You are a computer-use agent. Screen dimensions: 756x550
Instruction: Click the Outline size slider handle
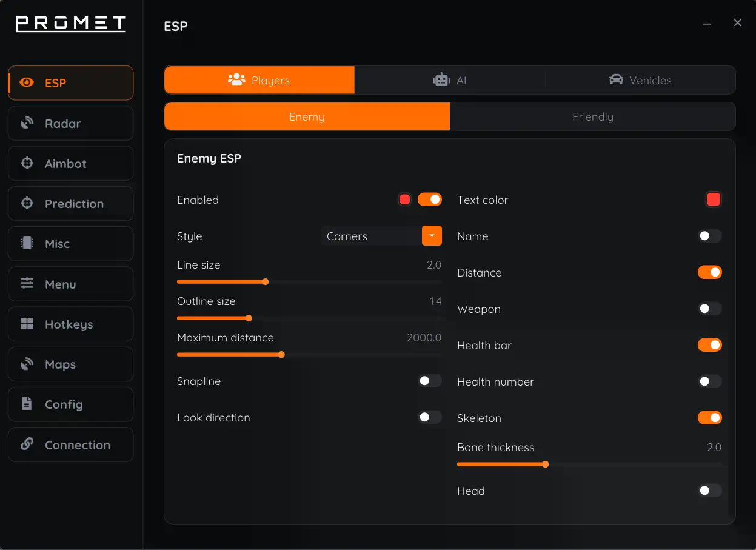click(x=249, y=318)
